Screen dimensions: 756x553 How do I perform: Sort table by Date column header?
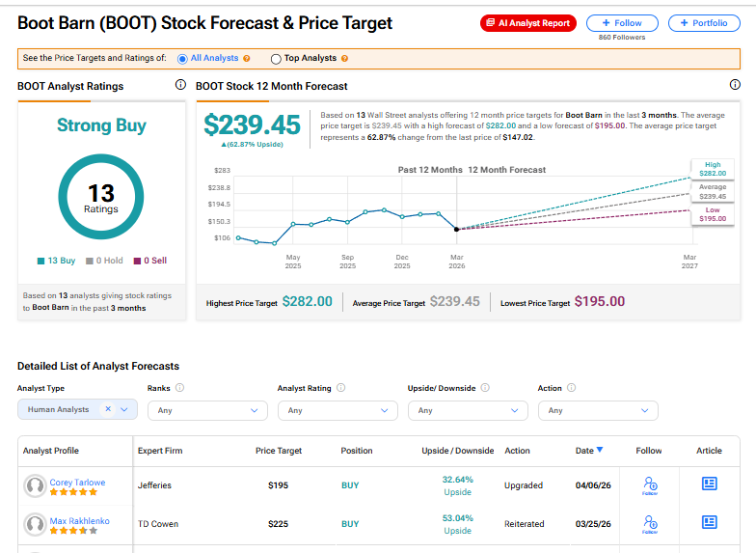pyautogui.click(x=589, y=451)
